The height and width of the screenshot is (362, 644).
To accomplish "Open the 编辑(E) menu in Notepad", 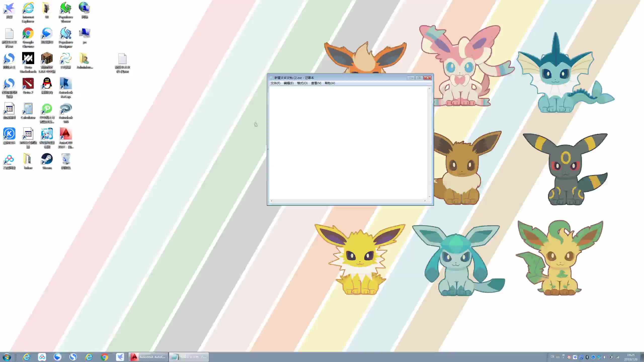I will point(289,83).
